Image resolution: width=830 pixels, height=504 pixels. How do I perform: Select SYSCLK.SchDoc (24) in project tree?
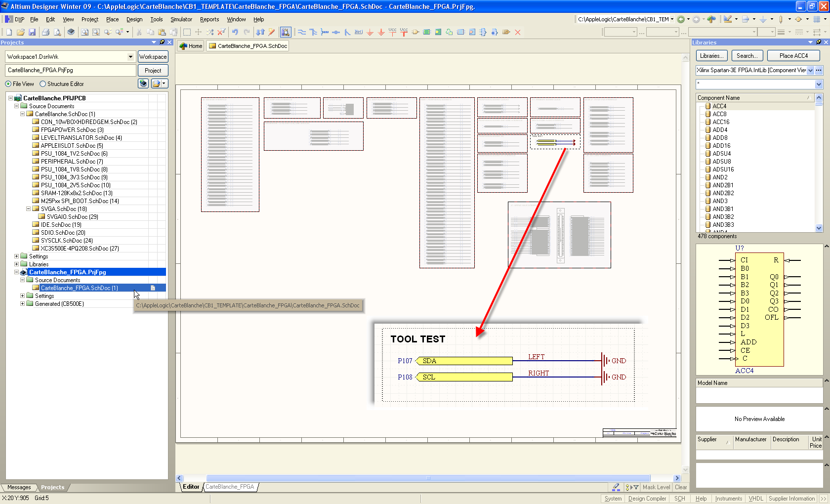pyautogui.click(x=67, y=241)
